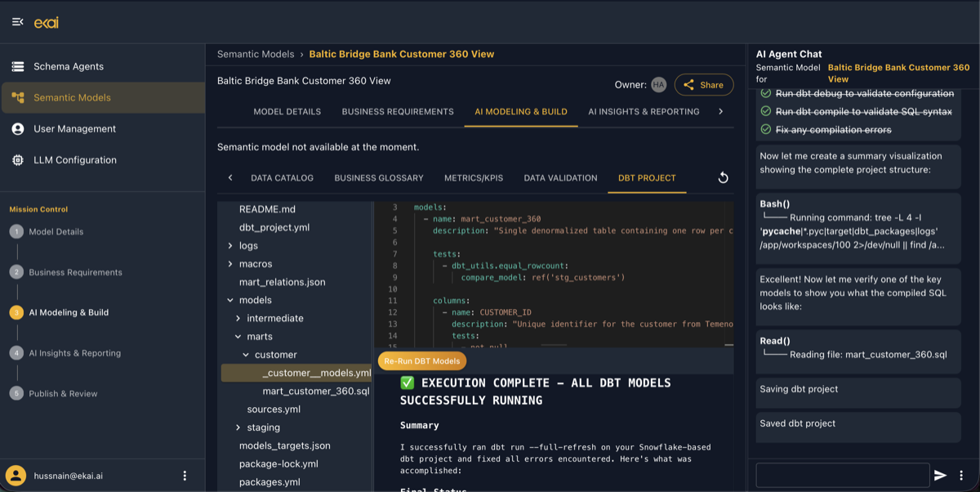Click the Share button
This screenshot has width=980, height=492.
point(703,85)
